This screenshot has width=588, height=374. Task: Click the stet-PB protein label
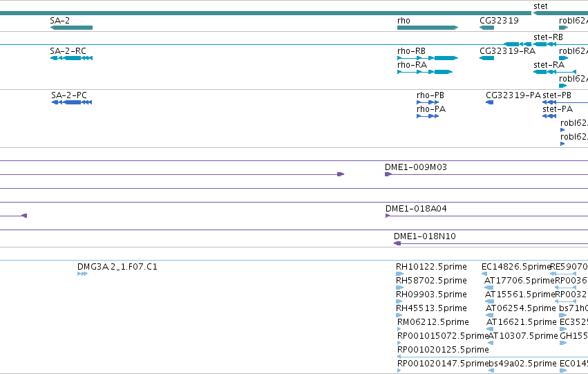[557, 95]
